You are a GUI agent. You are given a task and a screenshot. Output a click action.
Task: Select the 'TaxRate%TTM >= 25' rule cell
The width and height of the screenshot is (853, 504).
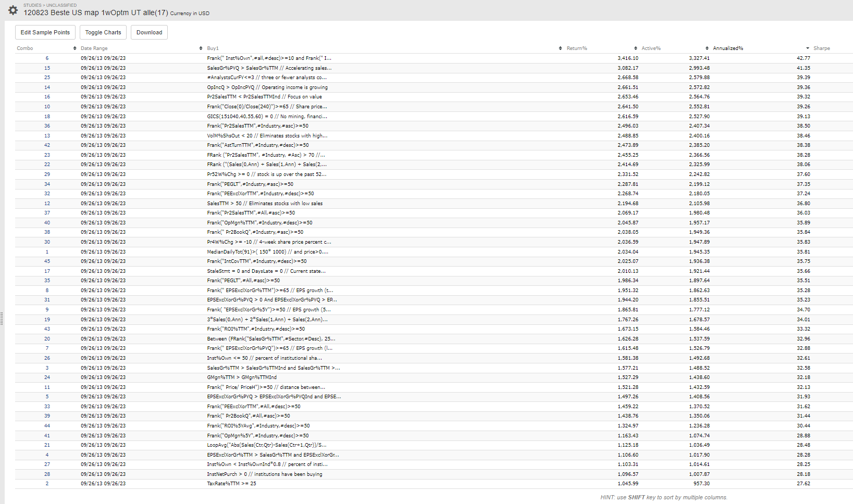[x=232, y=484]
